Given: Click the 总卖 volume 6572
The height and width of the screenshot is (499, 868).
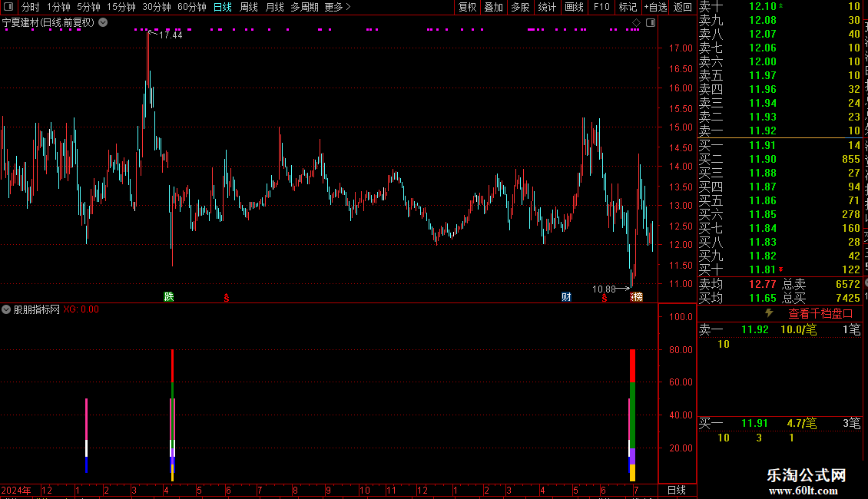Looking at the screenshot, I should point(848,284).
